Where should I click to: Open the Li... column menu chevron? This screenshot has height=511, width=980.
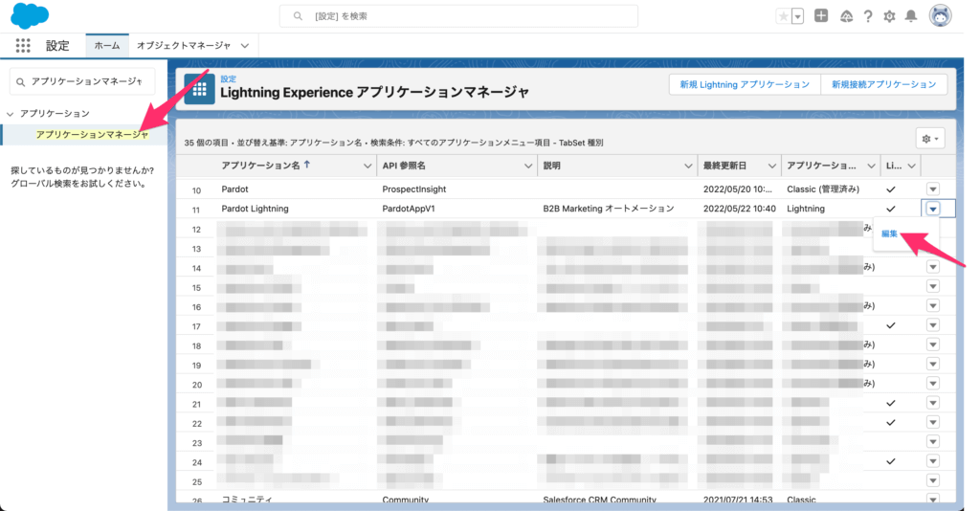pos(912,167)
